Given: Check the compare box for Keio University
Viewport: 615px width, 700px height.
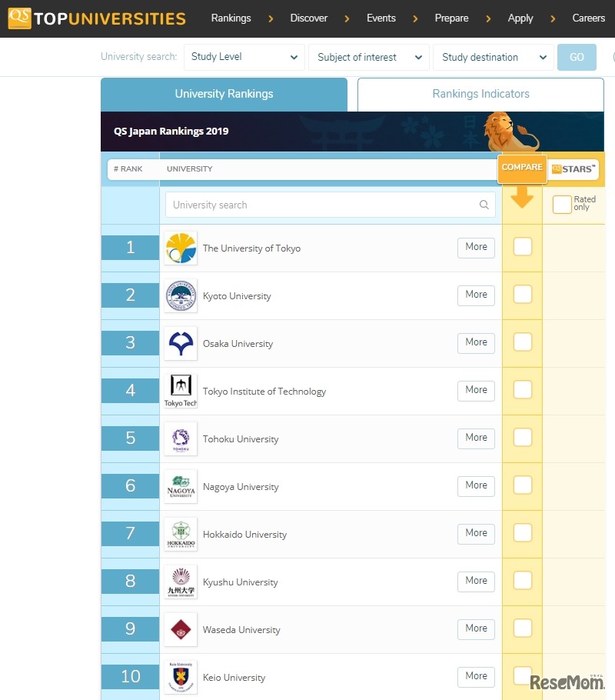Looking at the screenshot, I should (x=522, y=676).
